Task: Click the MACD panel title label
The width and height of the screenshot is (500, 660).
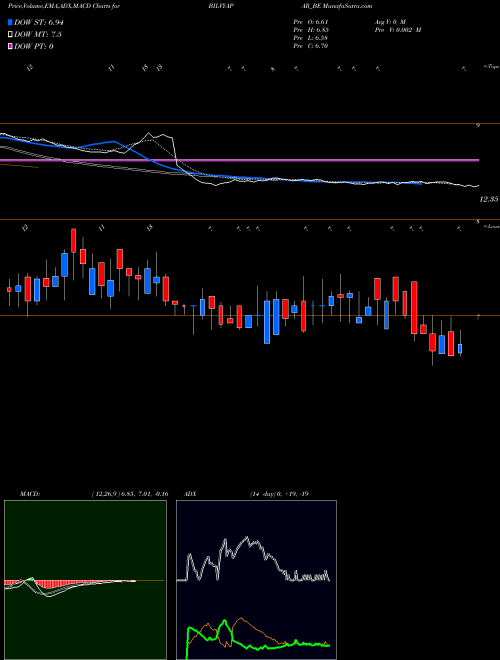Action: (x=30, y=494)
